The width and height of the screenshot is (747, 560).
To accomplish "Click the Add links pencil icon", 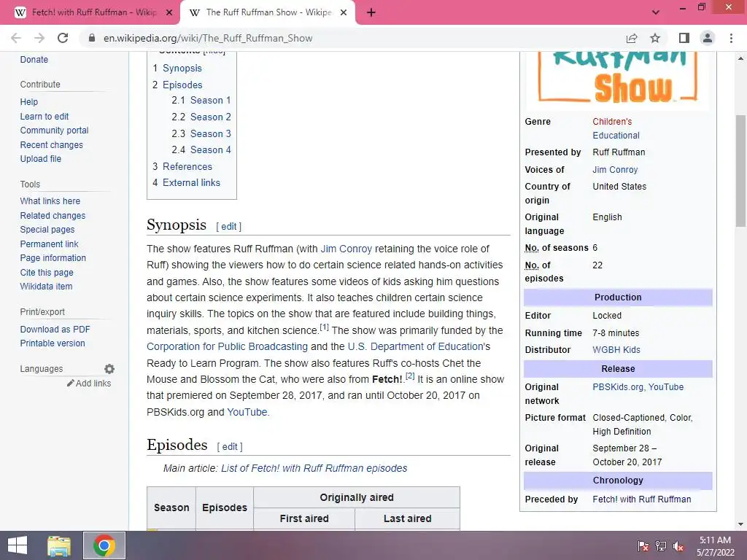I will click(x=71, y=384).
